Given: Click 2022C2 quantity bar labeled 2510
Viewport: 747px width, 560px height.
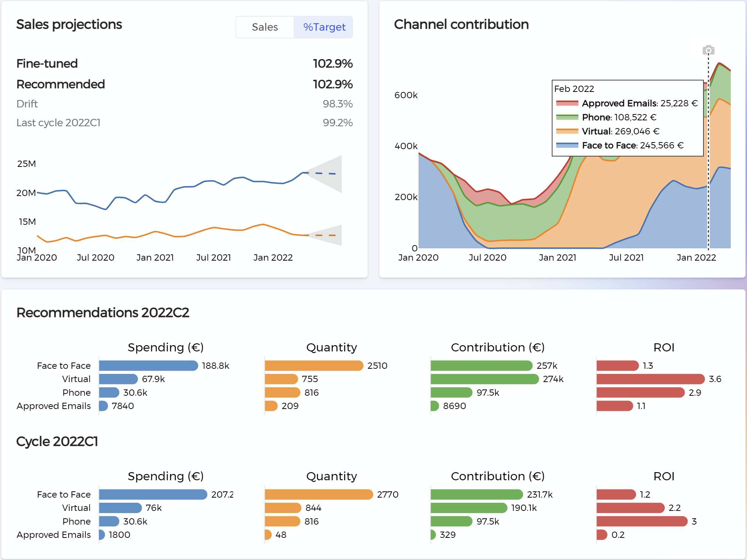Looking at the screenshot, I should (314, 365).
